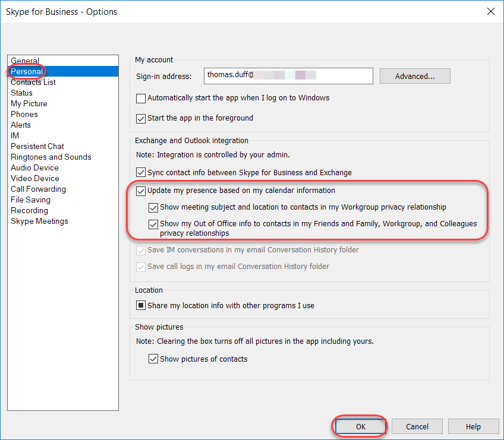
Task: Disable syncing contact info with Exchange
Action: click(141, 173)
